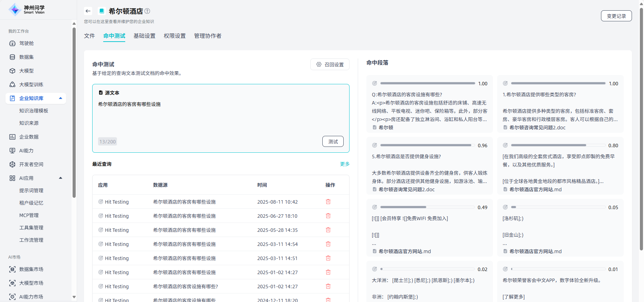
Task: Delete the query dated 2025-03-11 14:54
Action: [x=328, y=244]
